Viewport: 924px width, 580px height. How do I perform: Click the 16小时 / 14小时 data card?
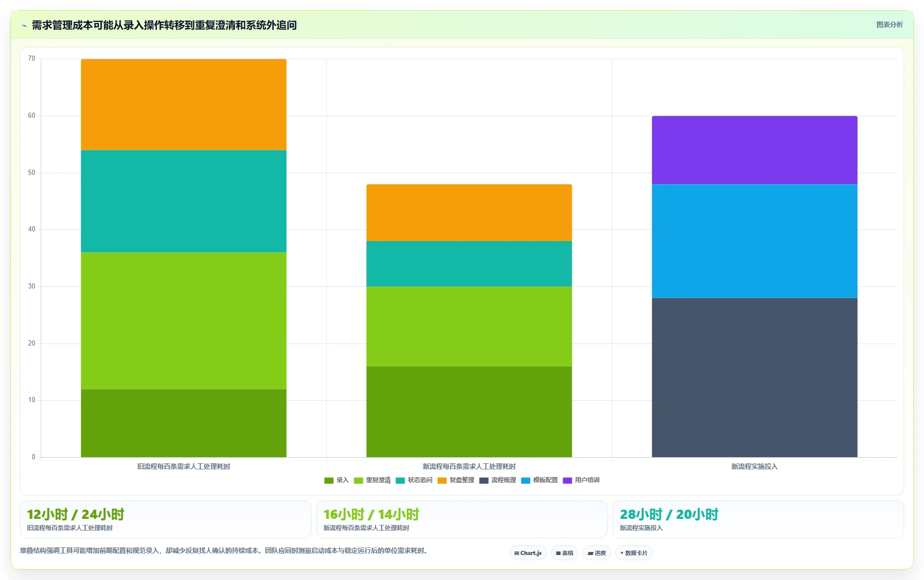tap(462, 519)
